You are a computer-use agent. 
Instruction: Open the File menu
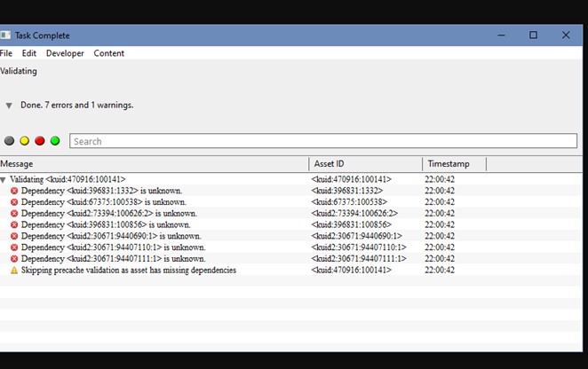click(x=6, y=53)
